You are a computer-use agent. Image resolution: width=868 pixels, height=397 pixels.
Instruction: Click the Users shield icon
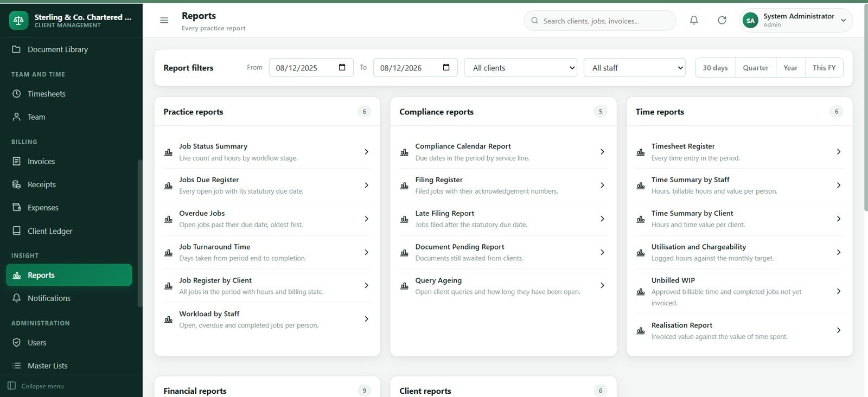(17, 343)
